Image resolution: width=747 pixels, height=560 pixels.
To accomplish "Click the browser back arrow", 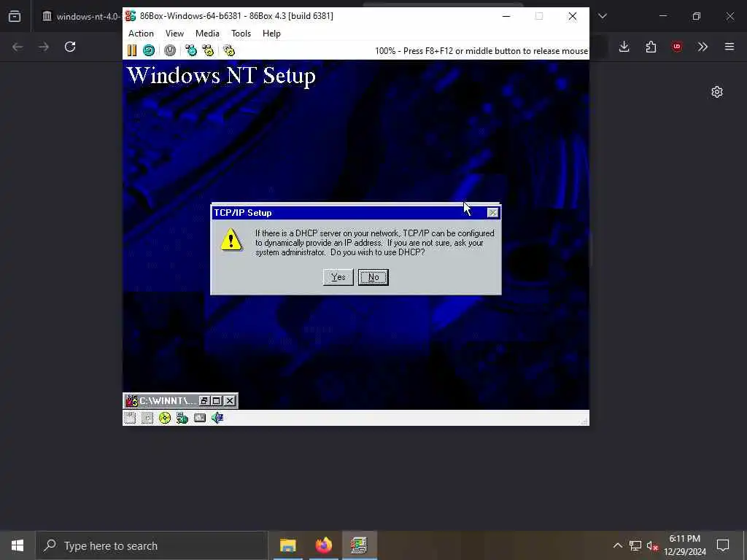I will [18, 47].
